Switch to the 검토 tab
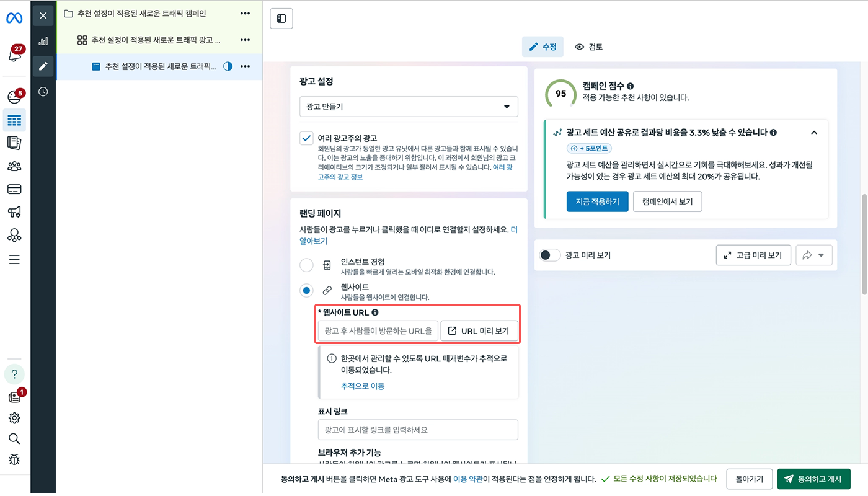This screenshot has width=868, height=496. (588, 46)
